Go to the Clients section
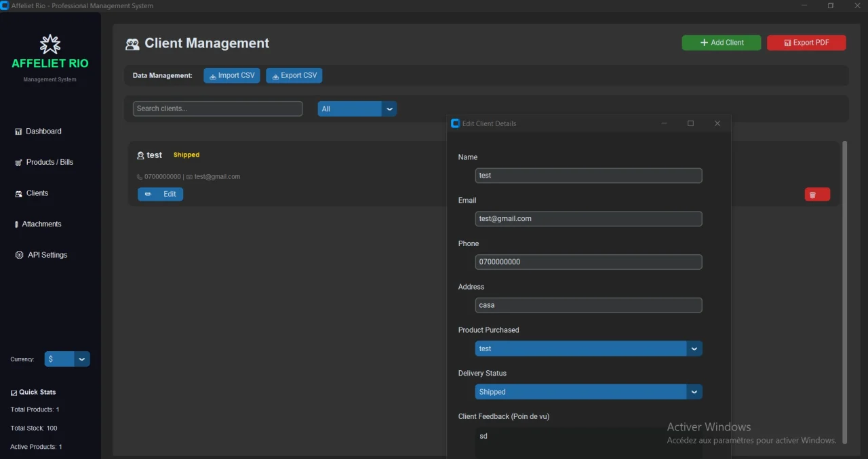The width and height of the screenshot is (868, 459). [32, 193]
